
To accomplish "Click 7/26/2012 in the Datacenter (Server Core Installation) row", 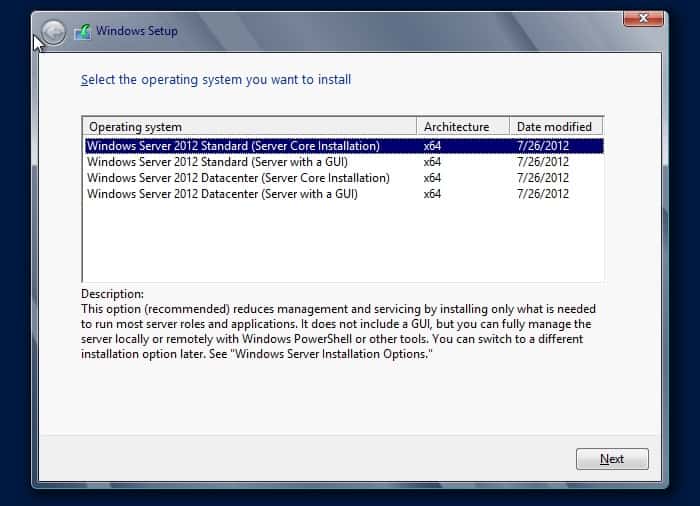I will (543, 178).
